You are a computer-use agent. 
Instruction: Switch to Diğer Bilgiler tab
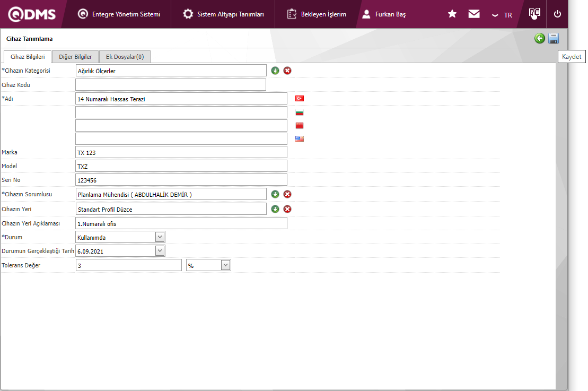[x=75, y=57]
